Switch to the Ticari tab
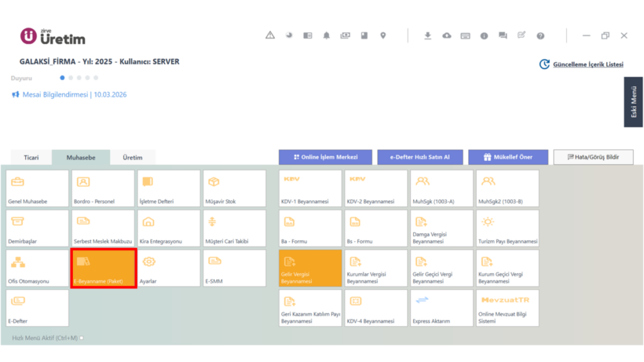The width and height of the screenshot is (644, 362). tap(31, 158)
